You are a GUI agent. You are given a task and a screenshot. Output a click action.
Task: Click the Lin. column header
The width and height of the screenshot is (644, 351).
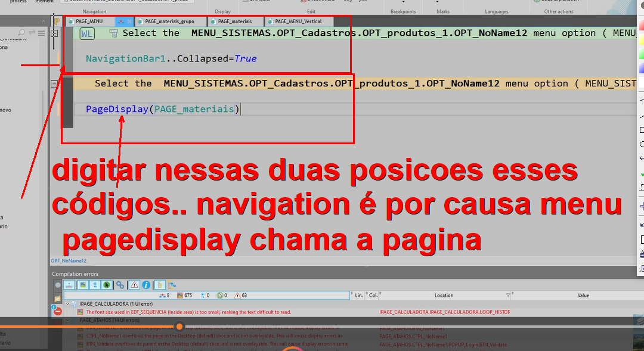[x=359, y=296]
